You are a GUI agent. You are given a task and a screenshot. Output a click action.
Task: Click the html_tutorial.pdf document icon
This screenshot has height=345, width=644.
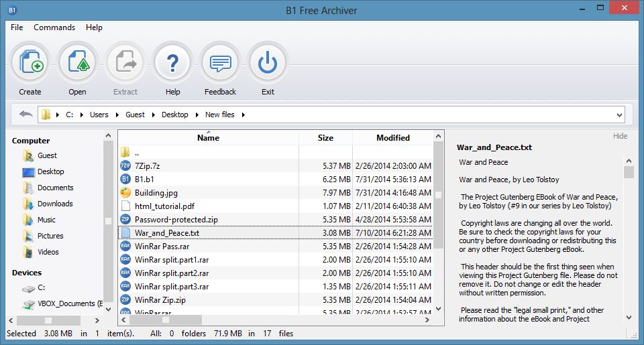(x=125, y=206)
